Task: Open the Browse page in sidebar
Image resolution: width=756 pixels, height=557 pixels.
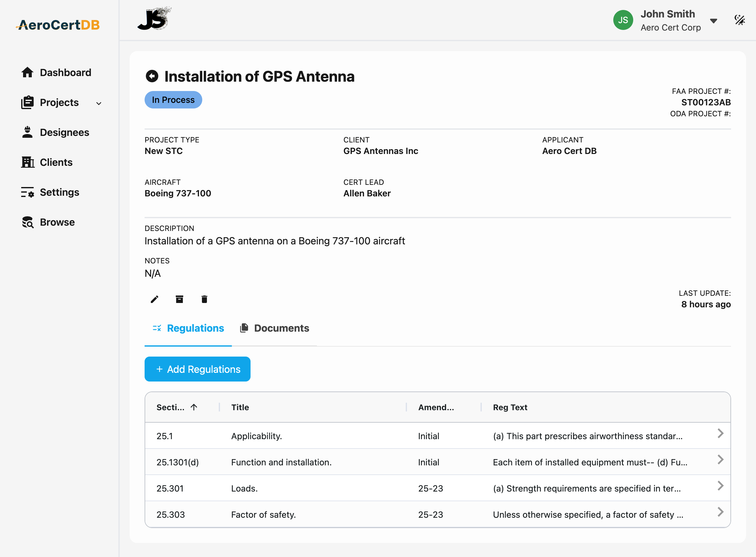Action: point(57,222)
